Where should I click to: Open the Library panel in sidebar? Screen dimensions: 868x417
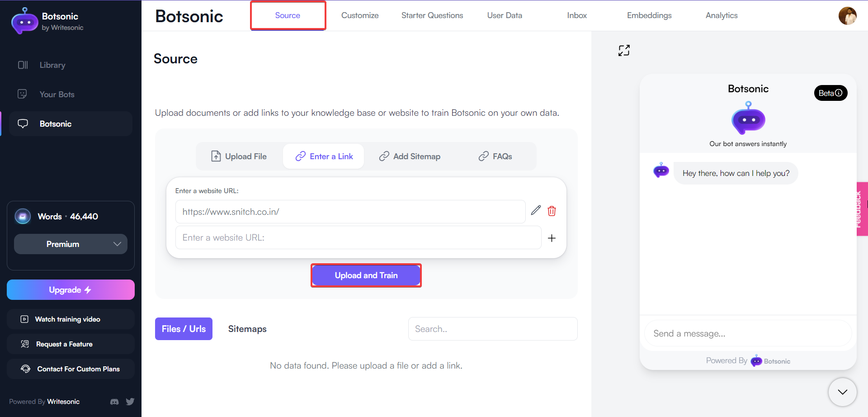coord(52,65)
